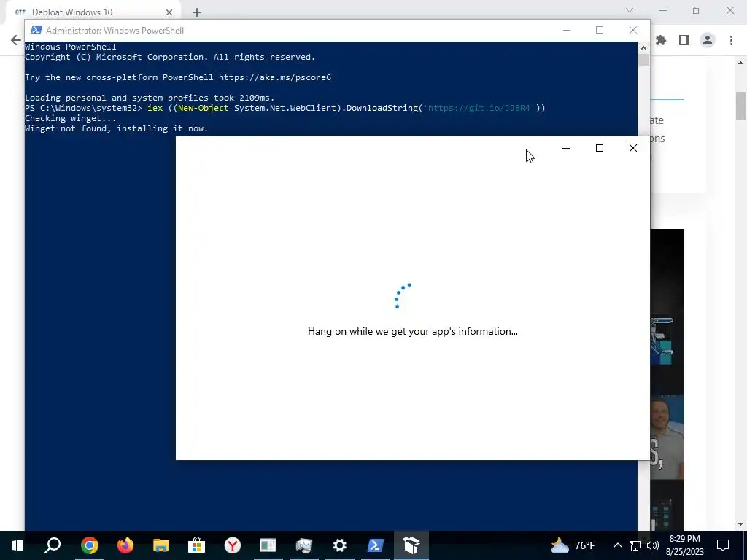The height and width of the screenshot is (560, 747).
Task: Open Chrome profile avatar
Action: coord(708,41)
